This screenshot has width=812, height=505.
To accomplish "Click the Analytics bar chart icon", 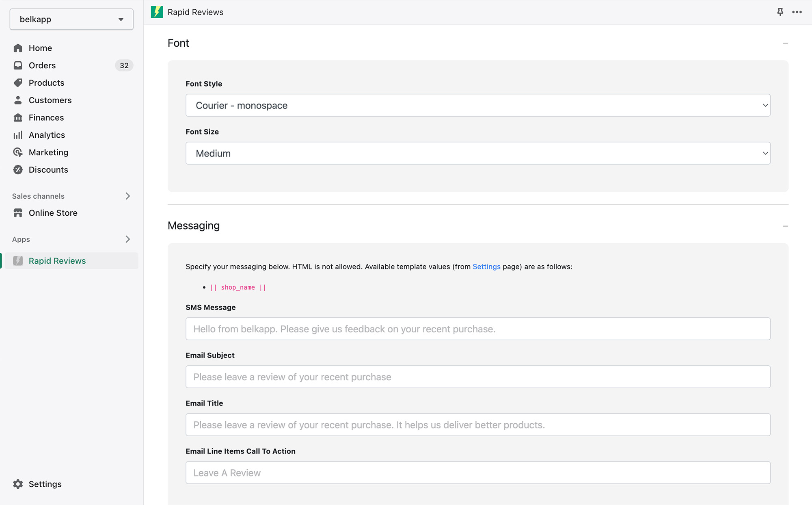I will [18, 135].
